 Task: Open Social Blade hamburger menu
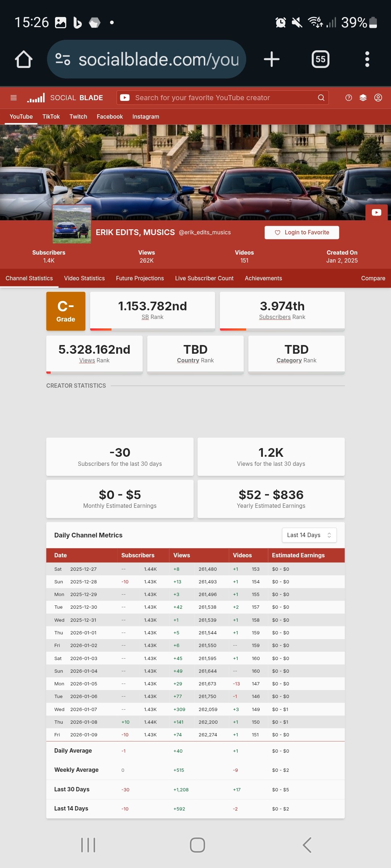(x=14, y=98)
